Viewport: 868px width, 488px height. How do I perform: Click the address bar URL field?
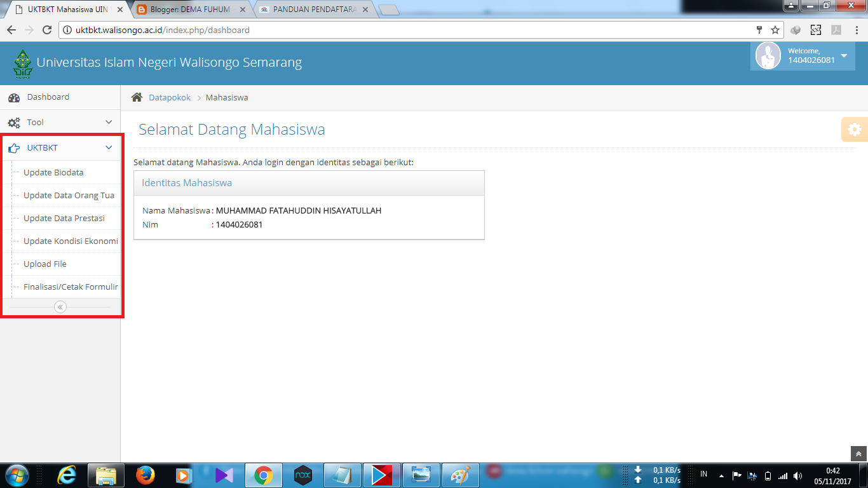click(x=413, y=30)
